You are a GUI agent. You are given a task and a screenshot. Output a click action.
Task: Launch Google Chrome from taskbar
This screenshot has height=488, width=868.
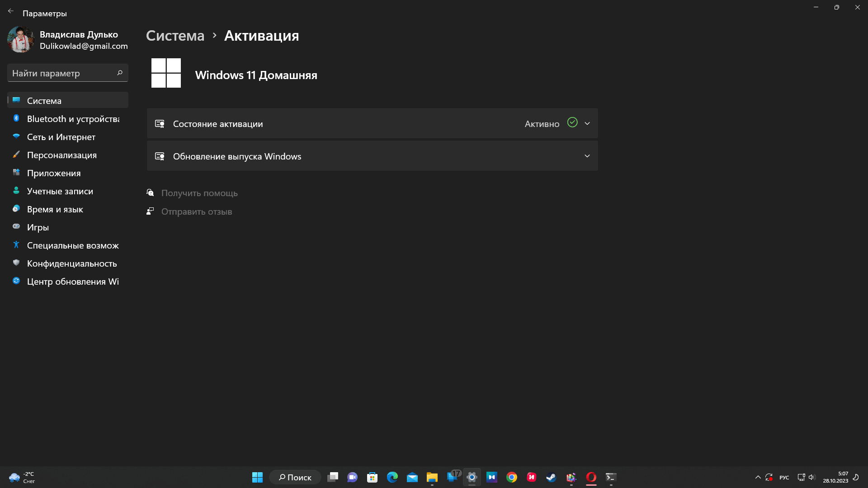click(x=512, y=477)
